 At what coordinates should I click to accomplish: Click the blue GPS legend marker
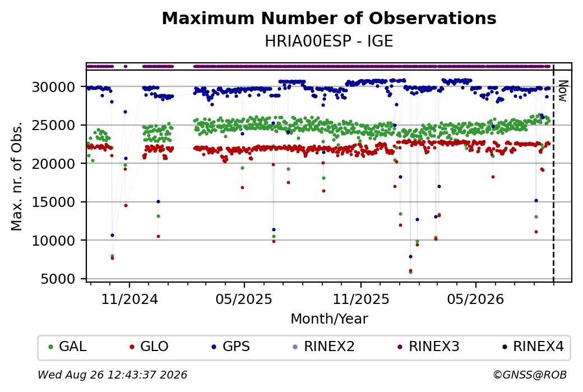tap(214, 347)
